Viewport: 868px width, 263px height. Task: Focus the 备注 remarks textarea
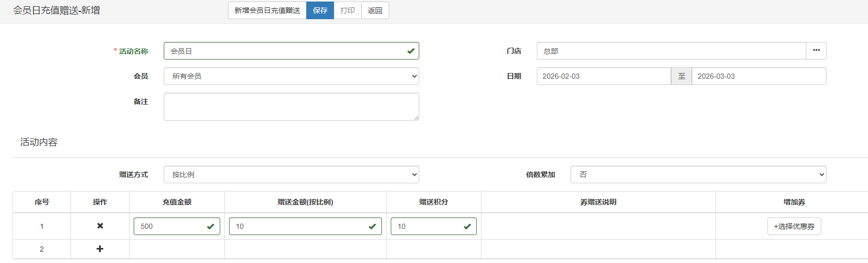point(291,107)
